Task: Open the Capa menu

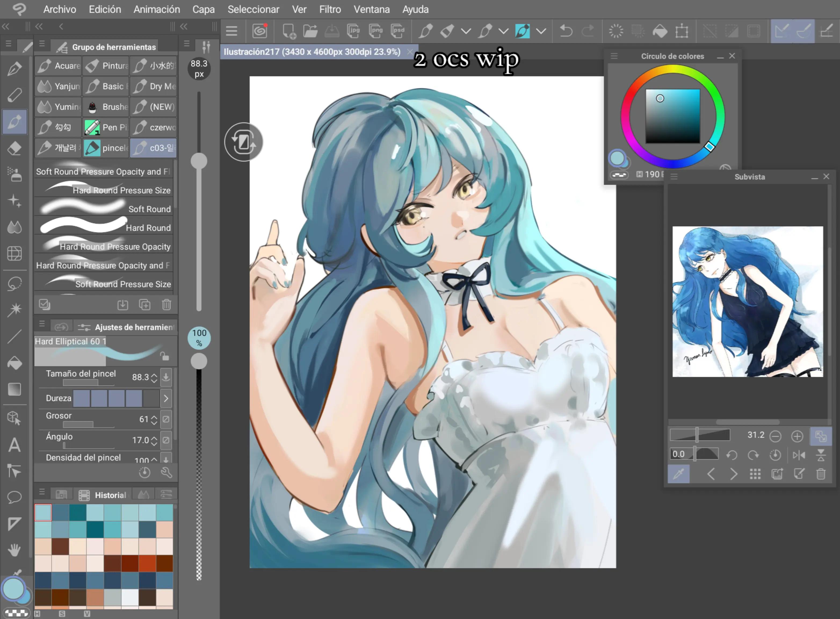Action: coord(203,9)
